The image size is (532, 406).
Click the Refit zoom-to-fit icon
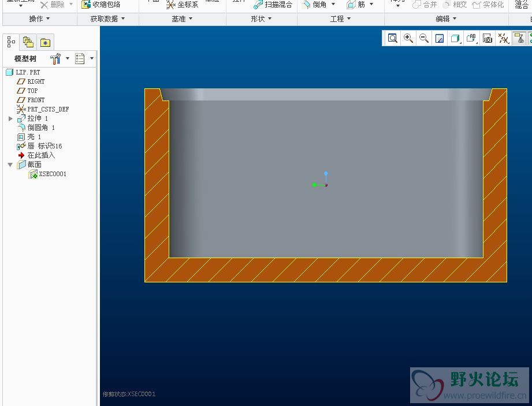pos(393,38)
